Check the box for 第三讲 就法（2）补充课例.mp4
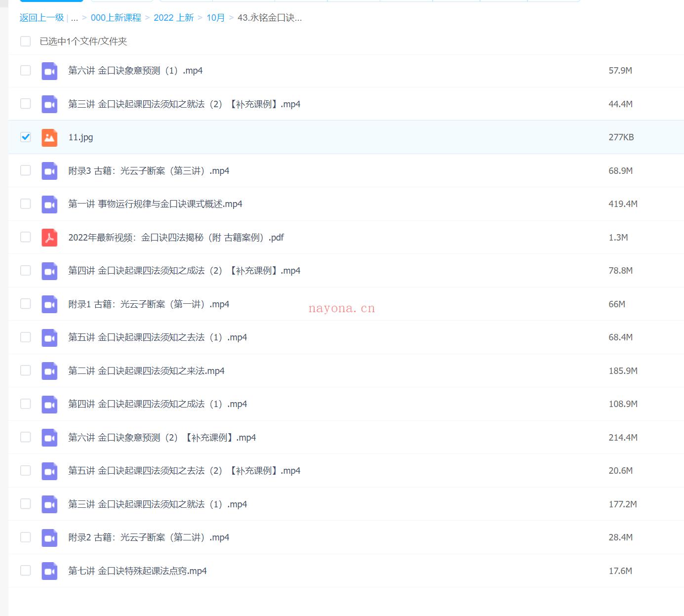This screenshot has width=684, height=616. (26, 104)
